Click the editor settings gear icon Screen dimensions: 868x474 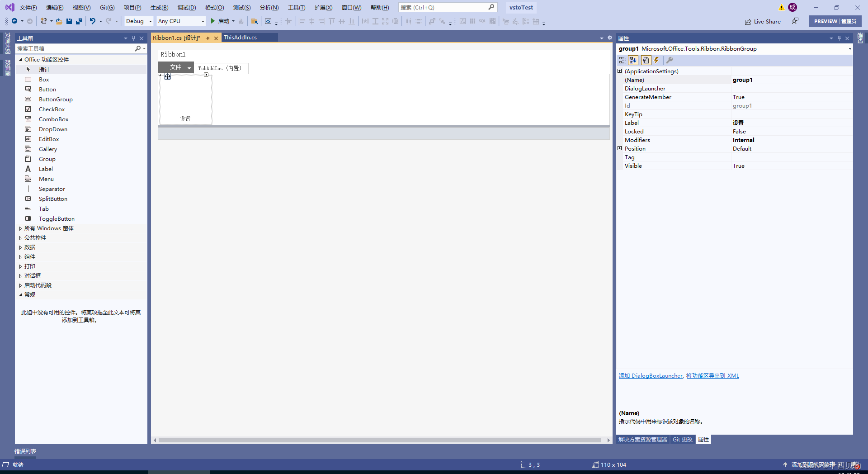pos(609,38)
